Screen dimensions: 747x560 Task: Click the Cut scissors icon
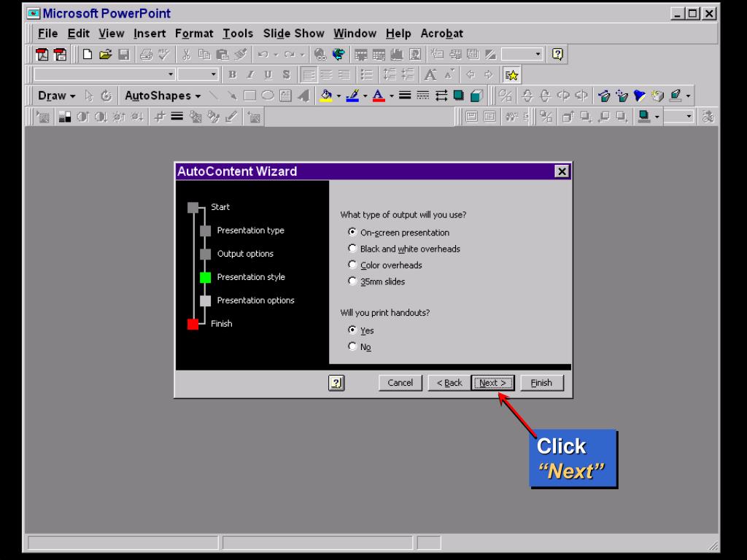tap(186, 54)
